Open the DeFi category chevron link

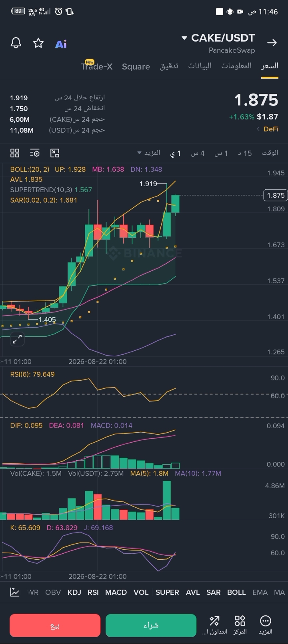point(268,129)
